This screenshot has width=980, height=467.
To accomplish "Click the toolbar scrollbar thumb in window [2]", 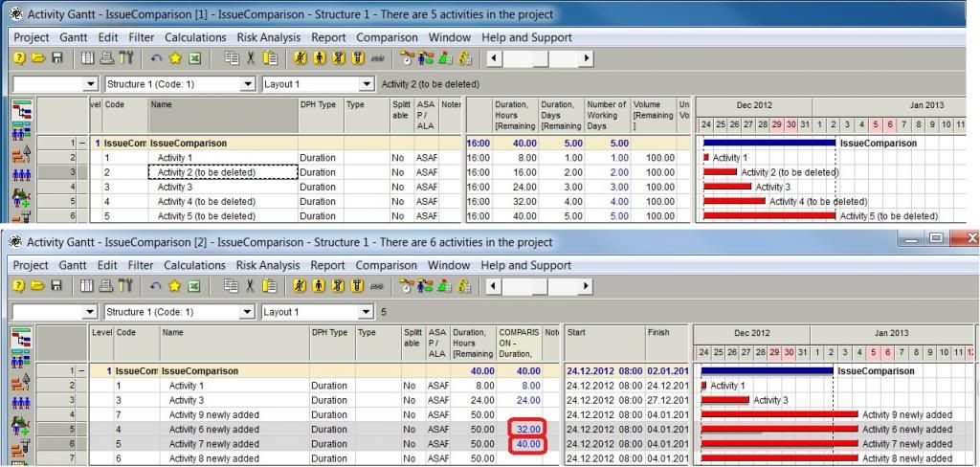I will tap(540, 286).
